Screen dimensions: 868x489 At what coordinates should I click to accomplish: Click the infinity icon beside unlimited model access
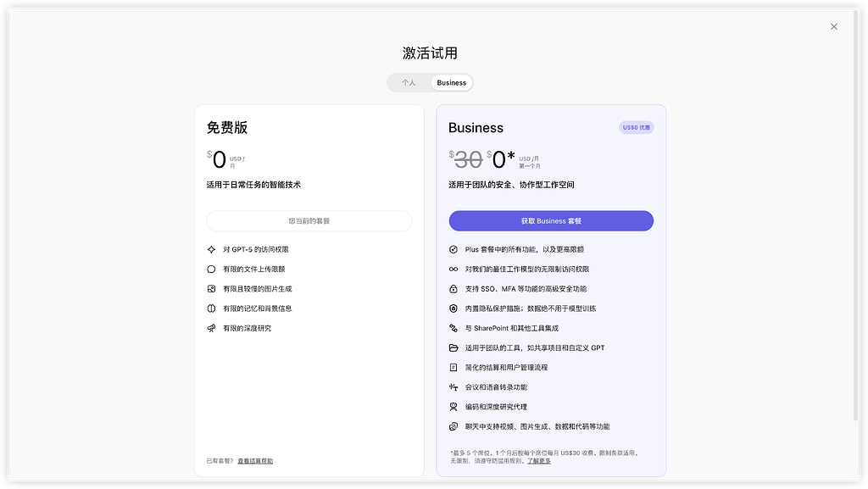tap(453, 270)
